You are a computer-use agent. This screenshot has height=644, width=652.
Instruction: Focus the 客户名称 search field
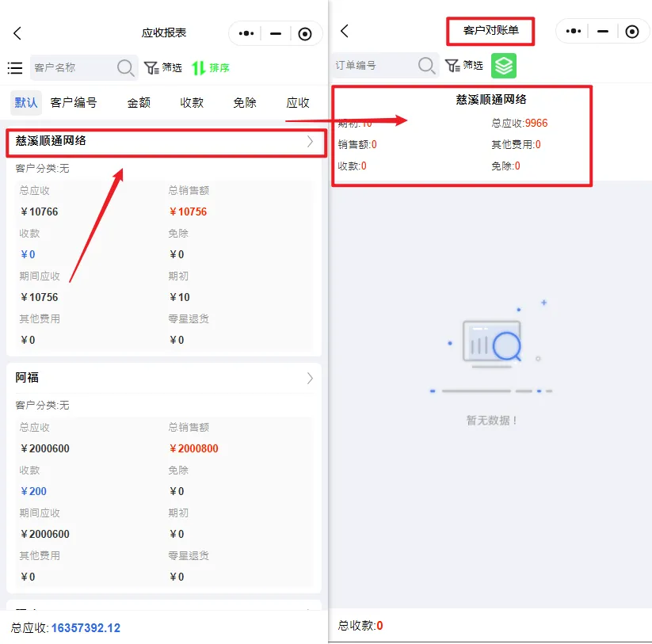(71, 68)
